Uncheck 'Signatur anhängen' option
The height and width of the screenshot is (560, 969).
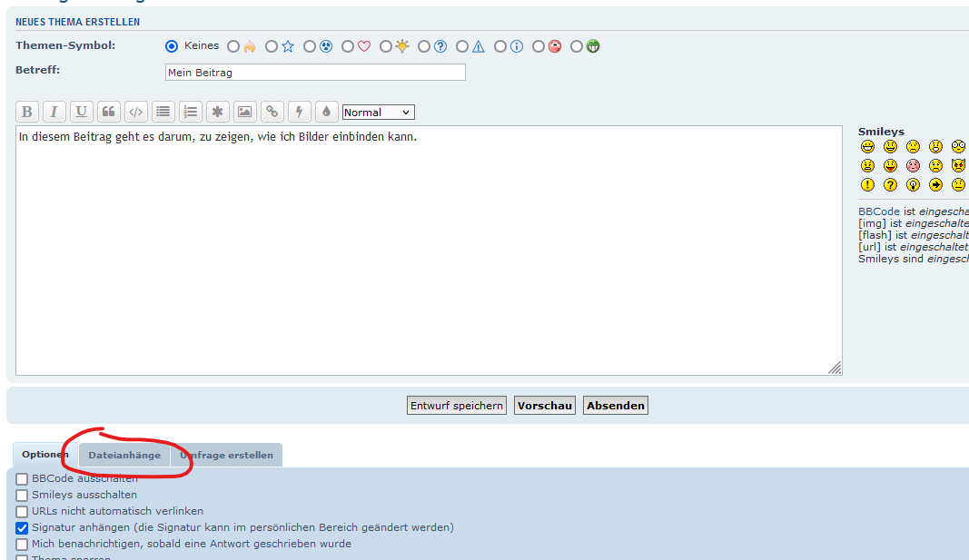tap(22, 528)
